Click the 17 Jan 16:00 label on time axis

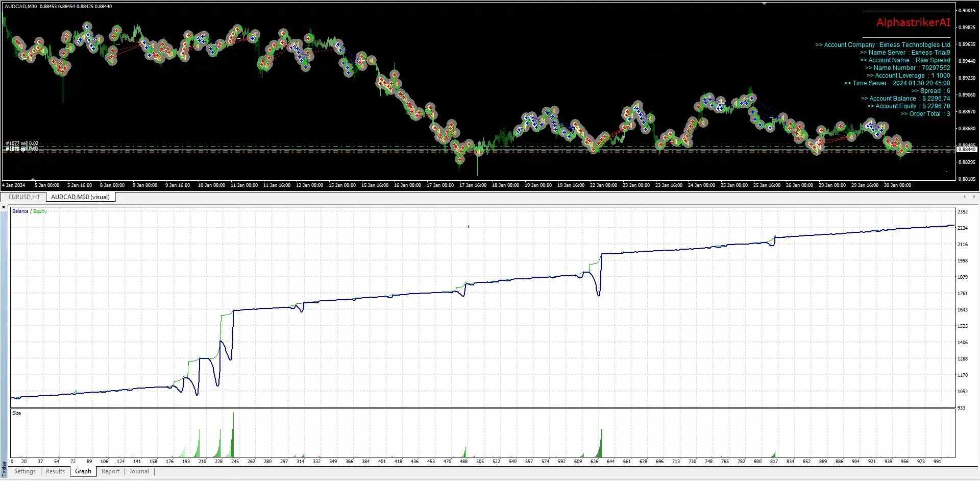click(x=473, y=185)
